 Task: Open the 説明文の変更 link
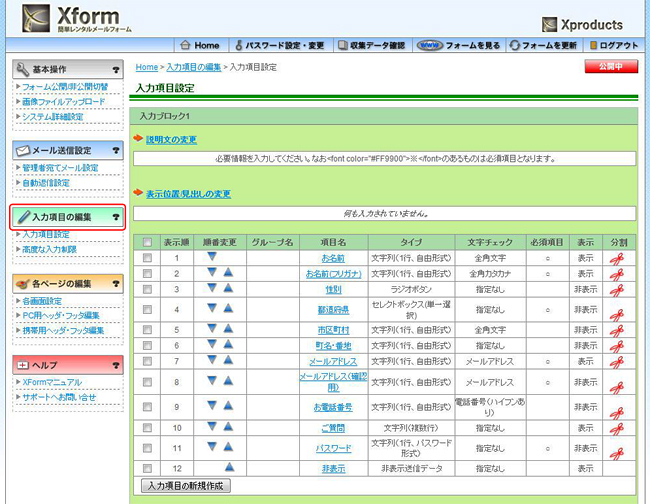[171, 140]
